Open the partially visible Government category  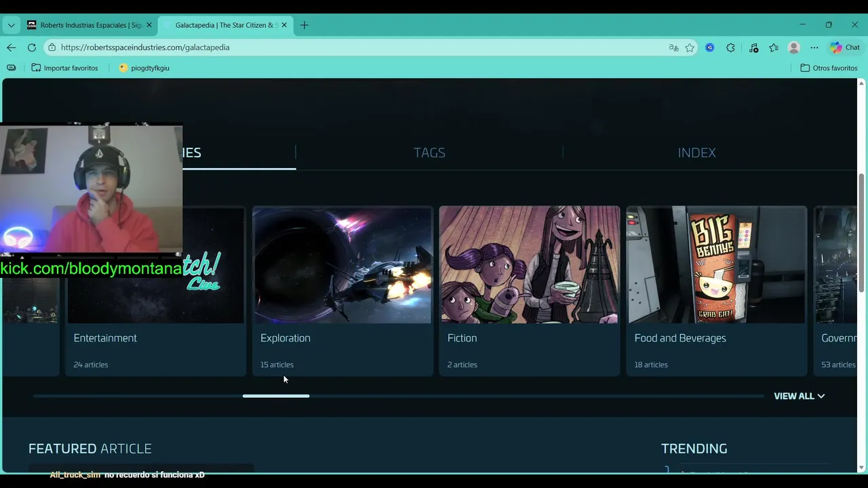(x=835, y=291)
